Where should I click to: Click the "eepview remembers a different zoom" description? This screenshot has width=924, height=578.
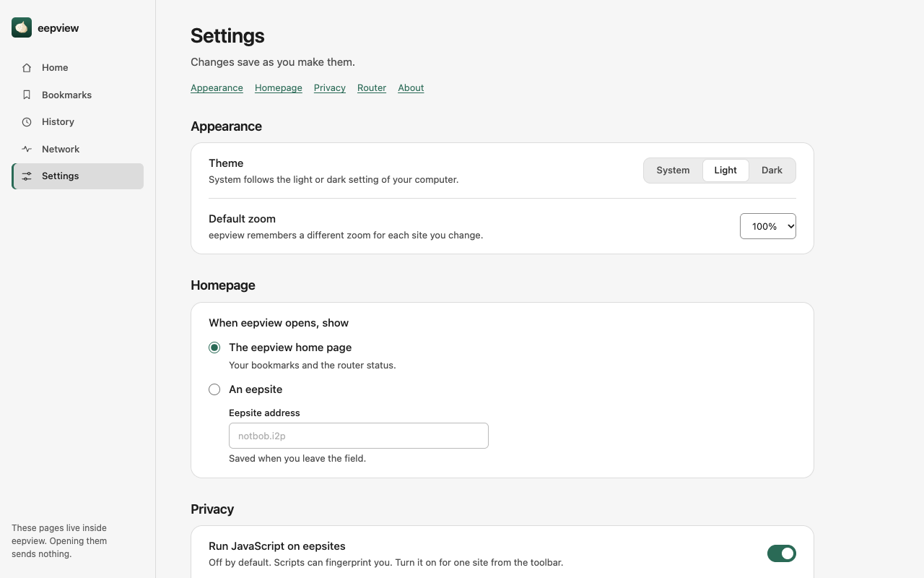346,235
